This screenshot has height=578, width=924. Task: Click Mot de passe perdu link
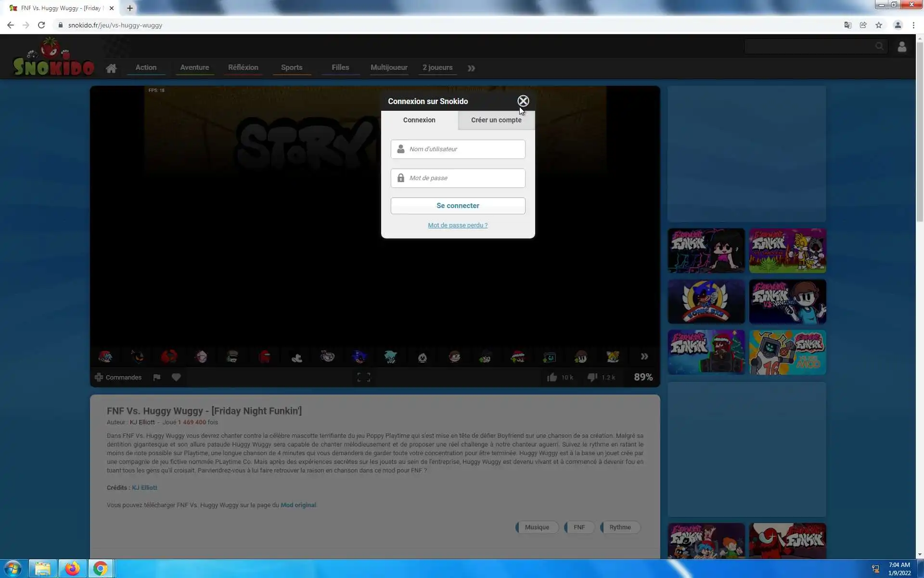point(457,225)
